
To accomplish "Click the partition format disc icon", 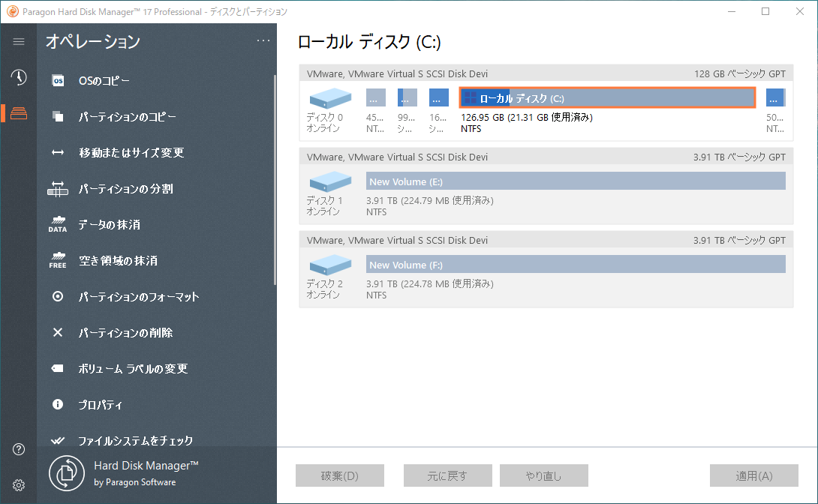I will [58, 296].
